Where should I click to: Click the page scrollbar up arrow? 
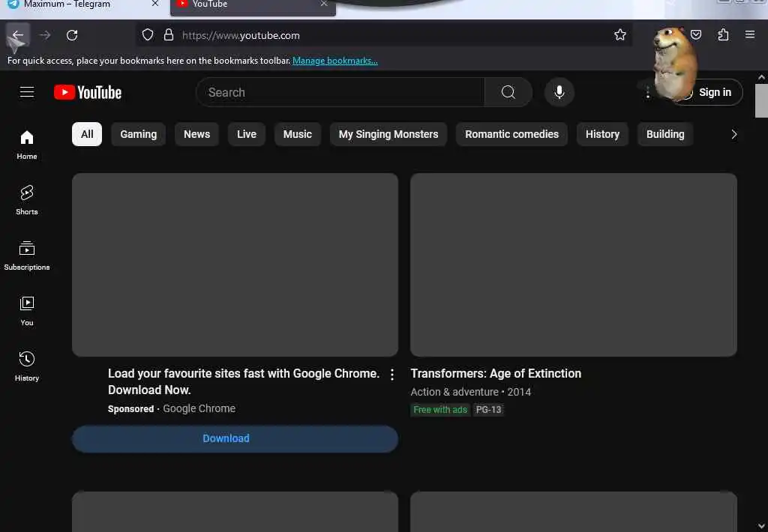point(761,77)
